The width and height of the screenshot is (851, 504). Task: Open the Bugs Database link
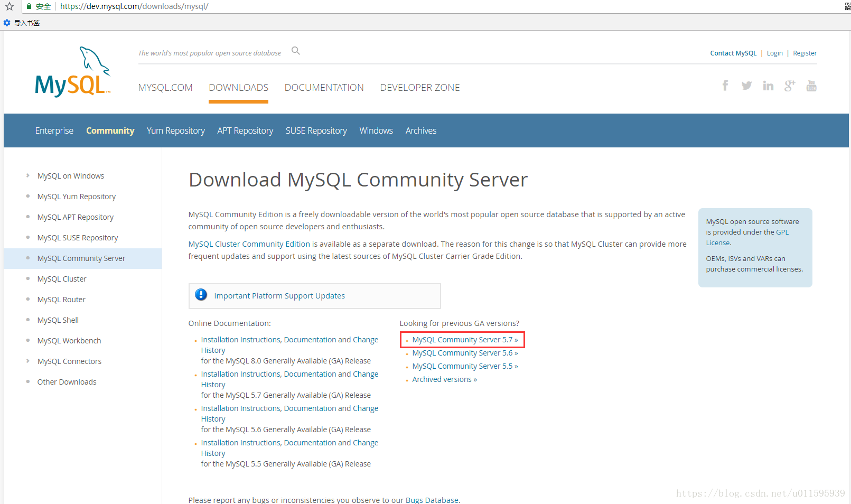point(432,500)
